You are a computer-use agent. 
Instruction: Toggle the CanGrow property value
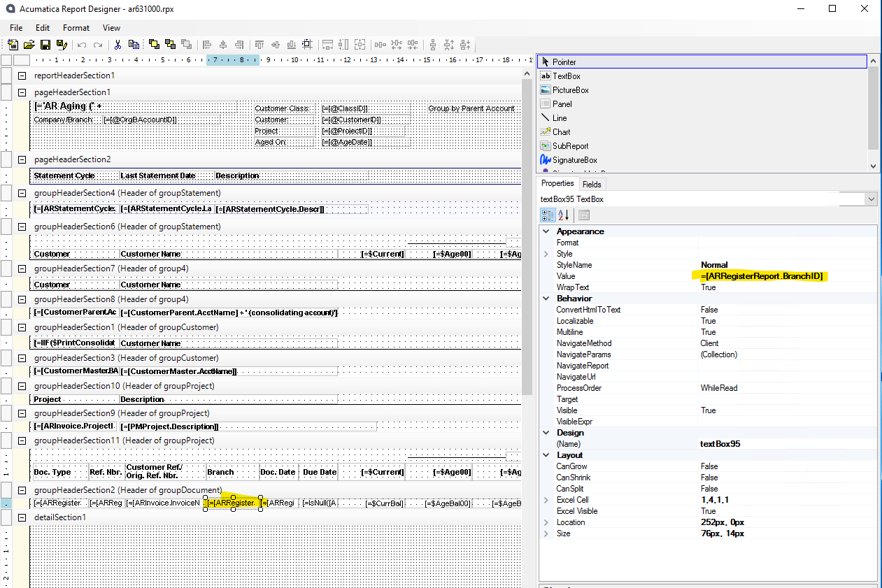[710, 466]
